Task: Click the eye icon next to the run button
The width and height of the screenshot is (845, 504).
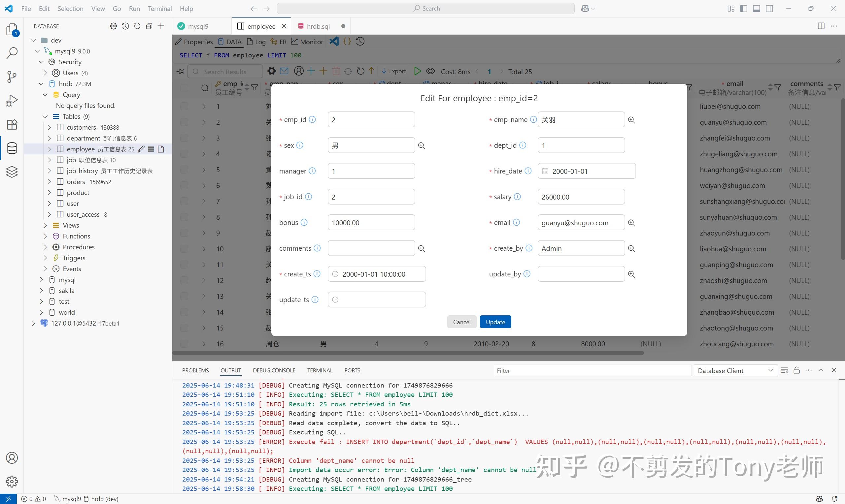Action: tap(430, 71)
